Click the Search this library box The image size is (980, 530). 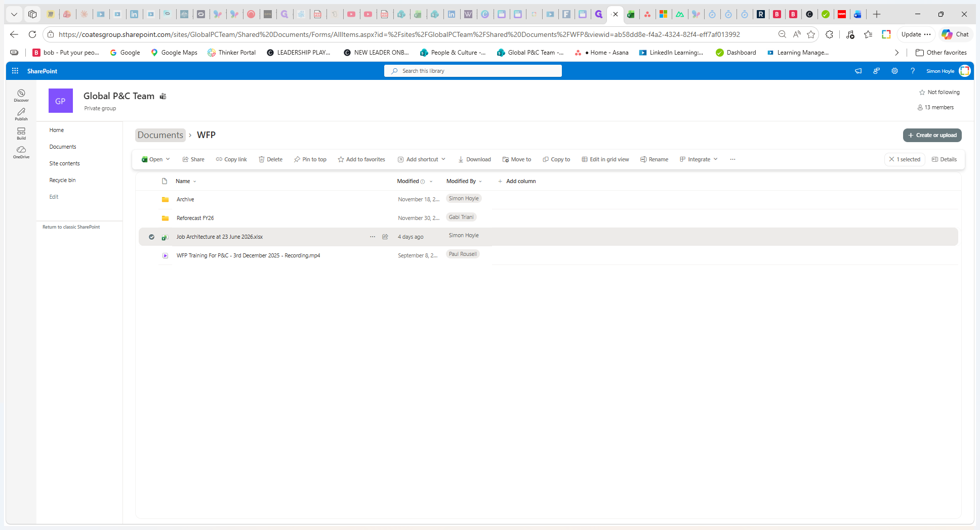[473, 71]
